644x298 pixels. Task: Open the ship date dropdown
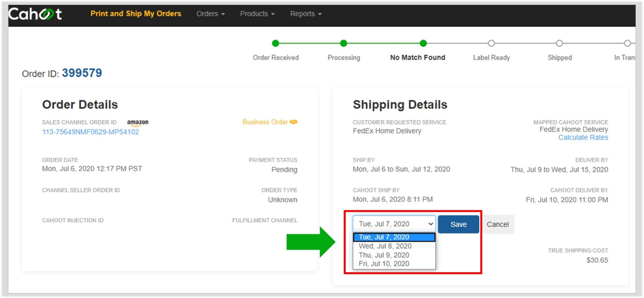394,224
